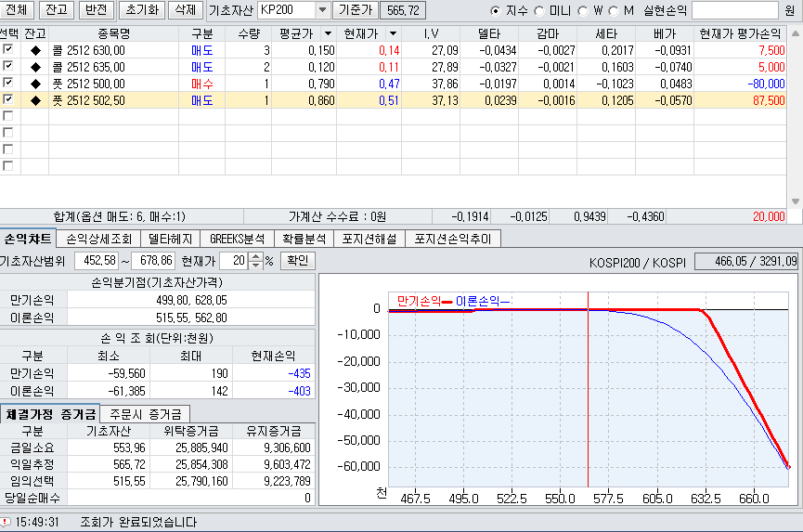Uncheck the 콜 2512 635,00 row checkbox
The image size is (803, 532).
[7, 66]
